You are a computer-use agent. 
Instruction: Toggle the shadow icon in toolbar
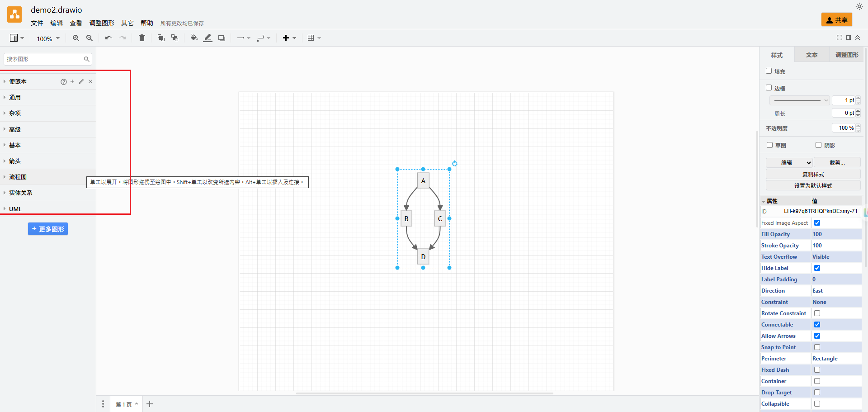(x=222, y=38)
